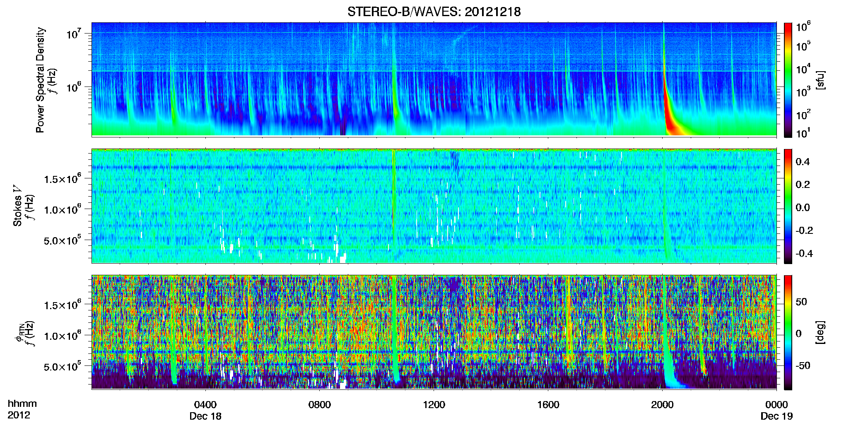This screenshot has width=868, height=447.
Task: Click the 10^7 frequency tick in top panel
Action: coord(74,34)
